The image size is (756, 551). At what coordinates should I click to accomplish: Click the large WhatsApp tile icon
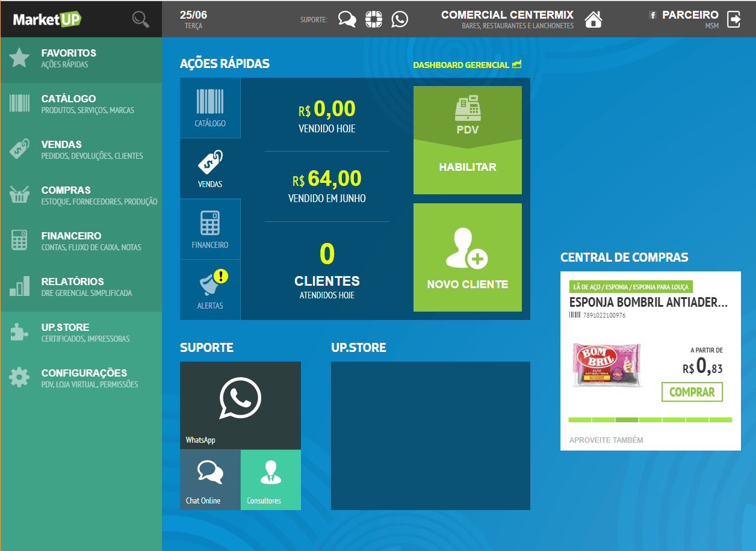(240, 398)
